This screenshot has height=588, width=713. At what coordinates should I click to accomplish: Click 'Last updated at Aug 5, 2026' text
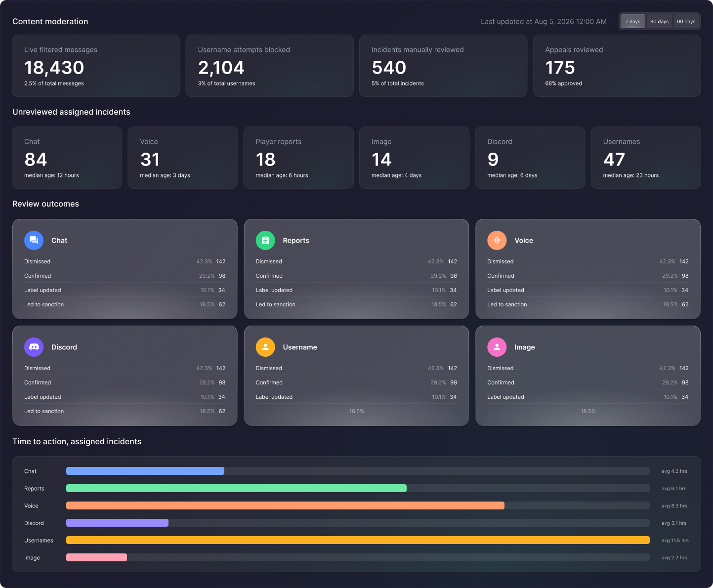tap(544, 22)
